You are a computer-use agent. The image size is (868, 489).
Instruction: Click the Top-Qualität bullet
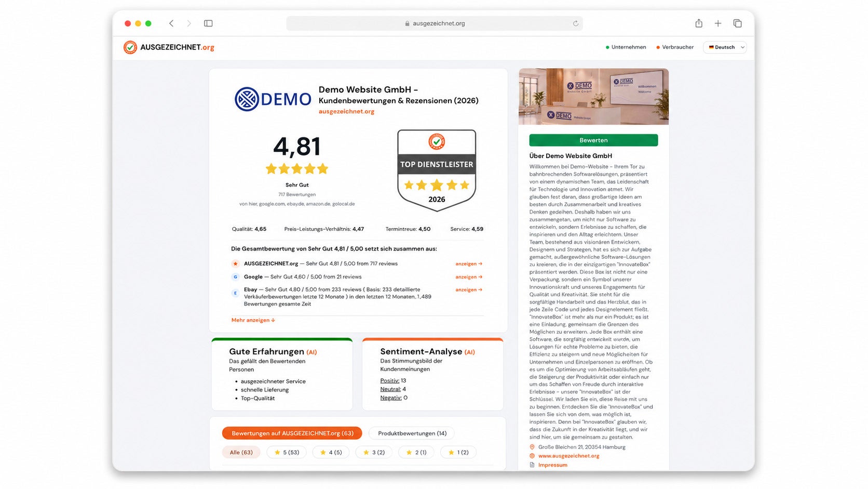(257, 398)
